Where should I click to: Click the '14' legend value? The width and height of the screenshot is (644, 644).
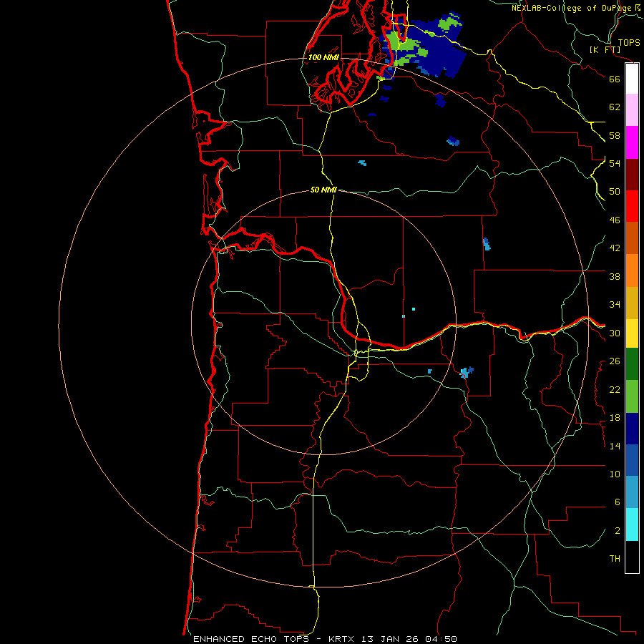[x=615, y=446]
